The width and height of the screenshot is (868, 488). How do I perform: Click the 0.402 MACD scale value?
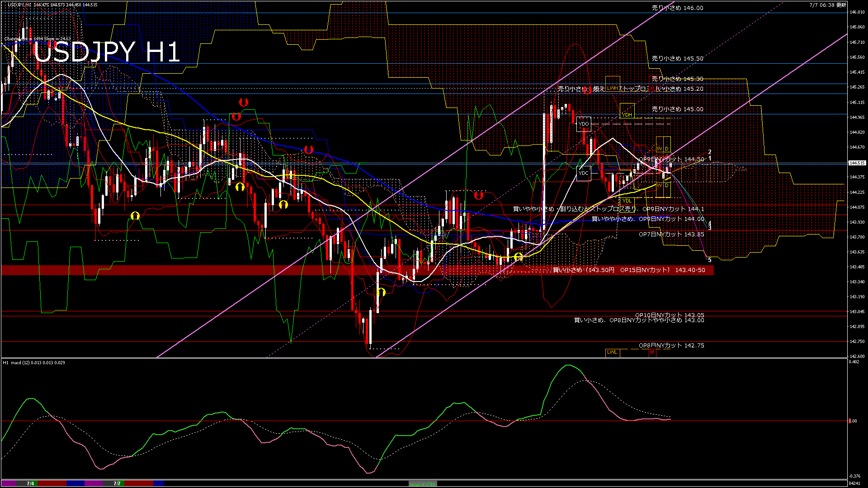(x=854, y=362)
